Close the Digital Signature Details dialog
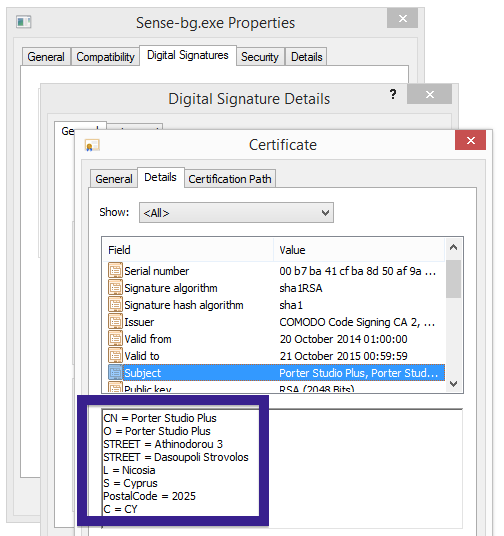Screen dimensions: 504x536 click(429, 94)
